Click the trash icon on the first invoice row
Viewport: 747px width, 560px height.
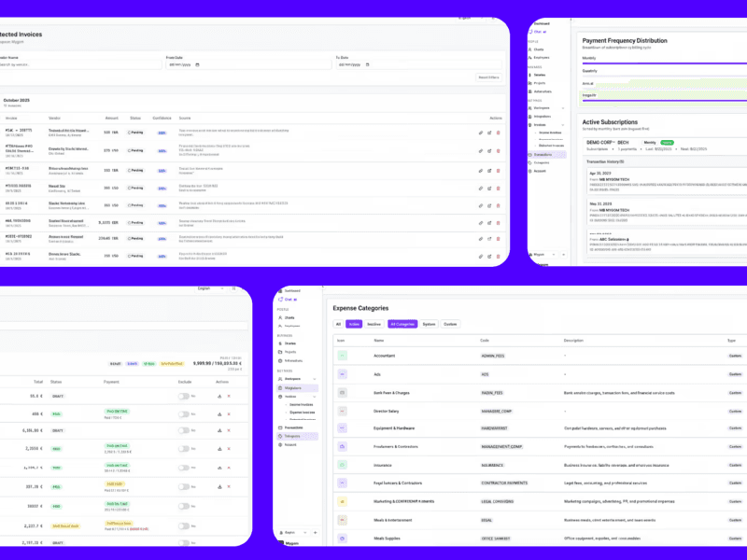pyautogui.click(x=498, y=133)
